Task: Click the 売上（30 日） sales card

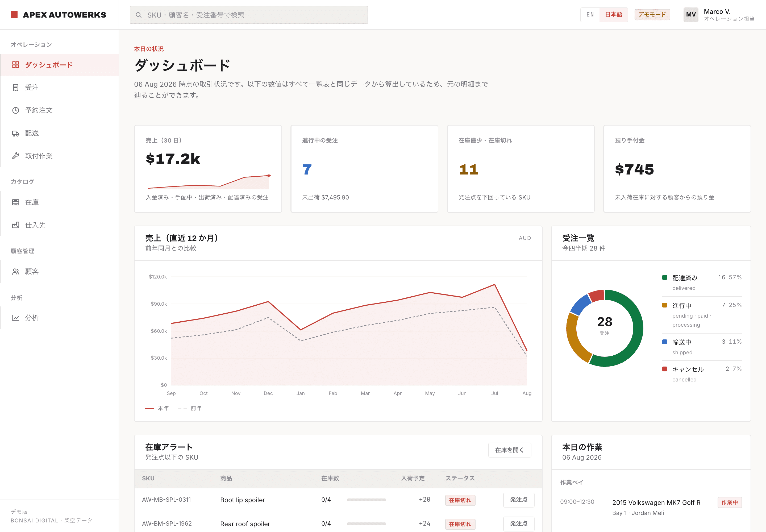Action: (x=208, y=169)
